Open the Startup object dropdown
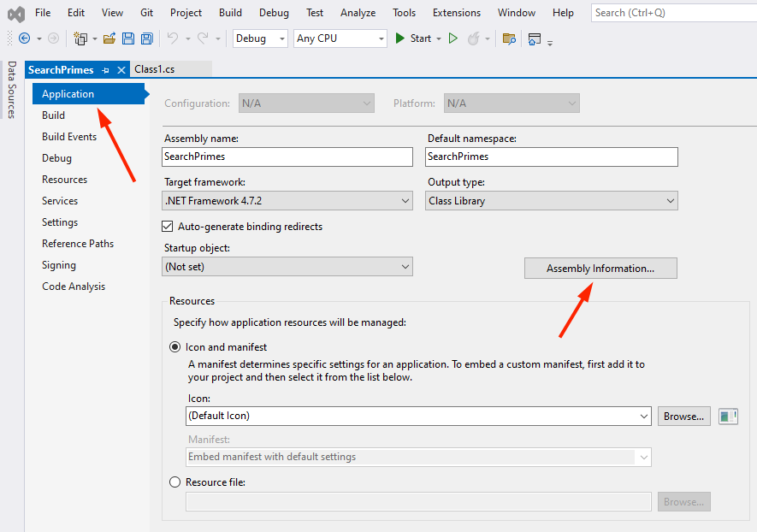Viewport: 757px width, 532px height. 287,267
